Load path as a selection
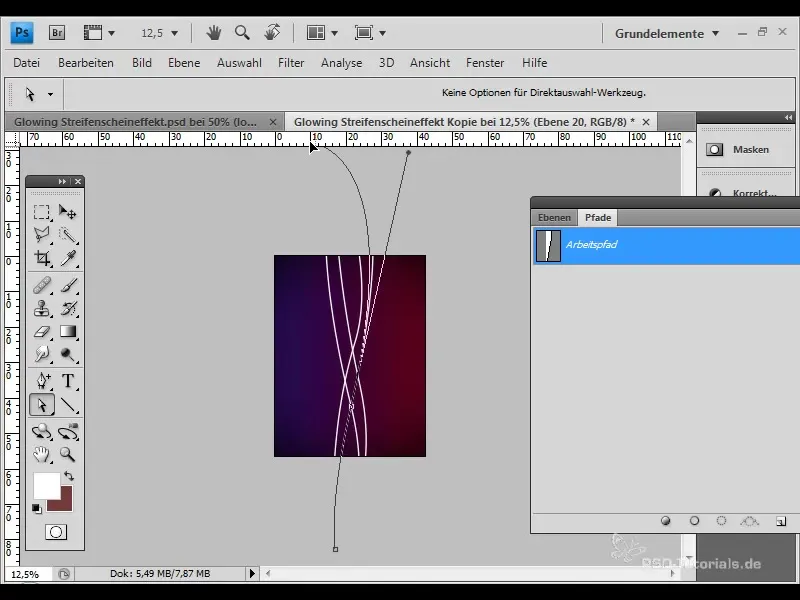 [x=721, y=521]
